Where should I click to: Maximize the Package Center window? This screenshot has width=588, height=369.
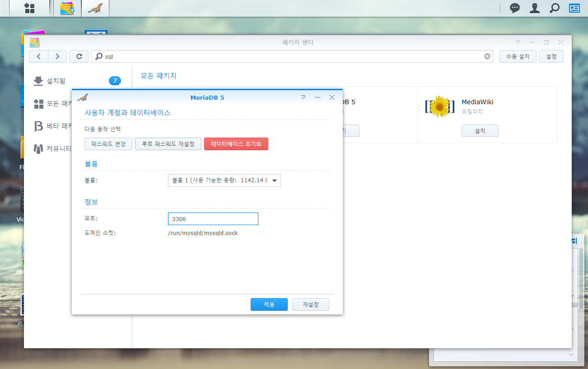(x=546, y=42)
